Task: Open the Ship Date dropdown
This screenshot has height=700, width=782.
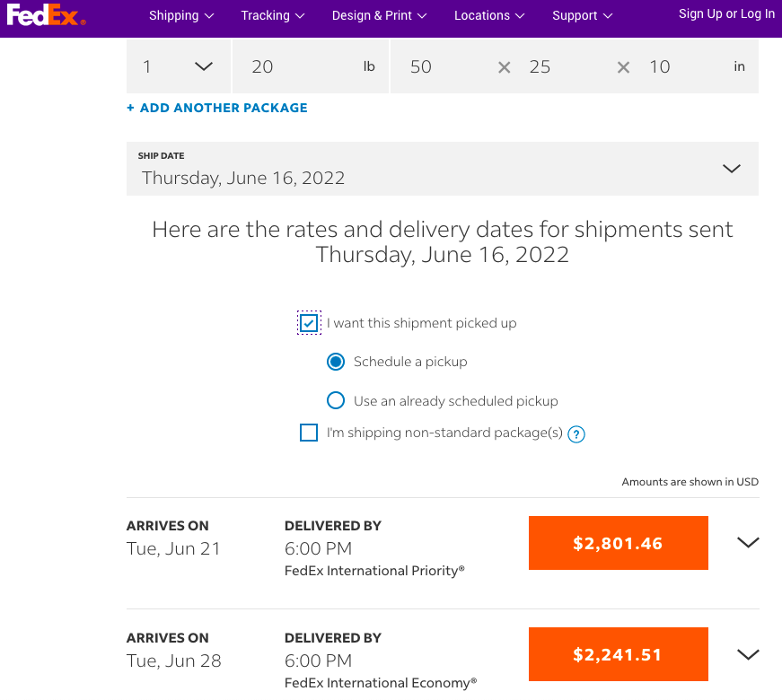Action: (443, 169)
